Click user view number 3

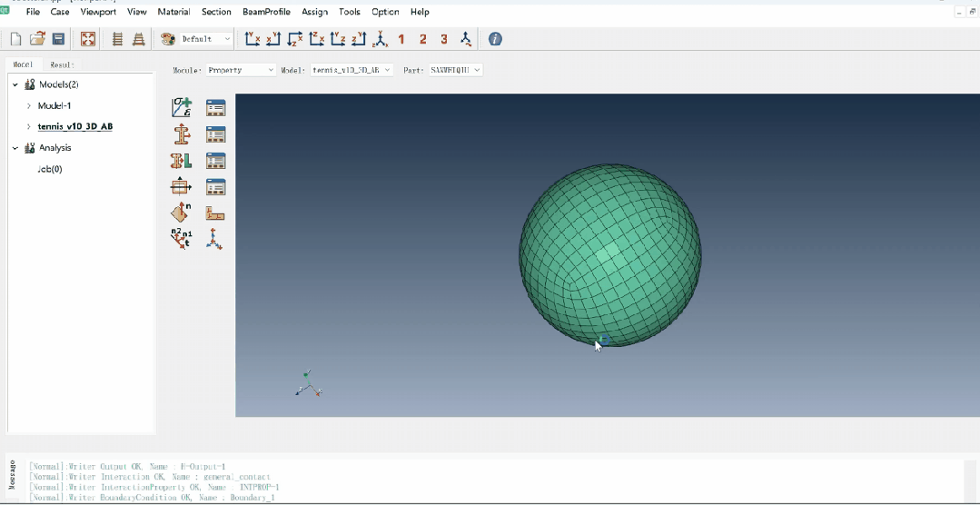[444, 39]
